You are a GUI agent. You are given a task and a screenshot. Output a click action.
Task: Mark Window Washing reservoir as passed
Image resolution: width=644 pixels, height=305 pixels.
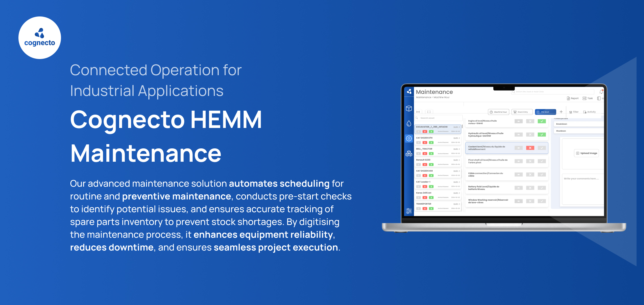pos(542,201)
